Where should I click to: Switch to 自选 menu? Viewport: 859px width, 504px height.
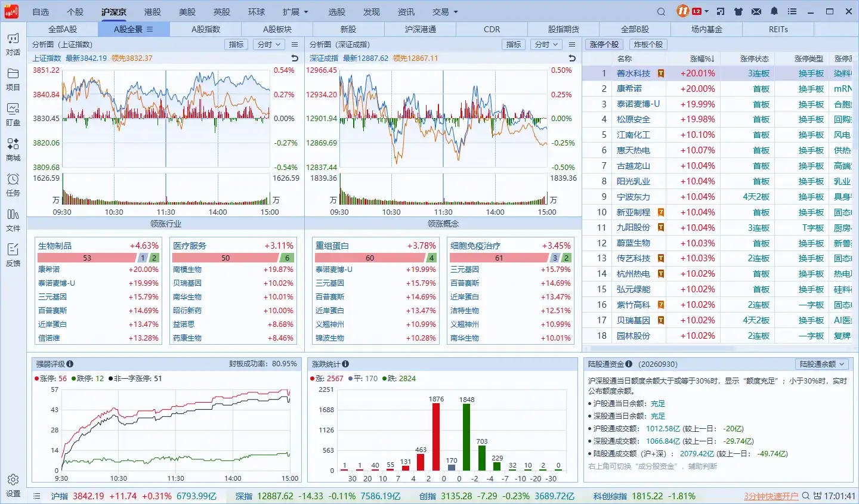pos(41,12)
